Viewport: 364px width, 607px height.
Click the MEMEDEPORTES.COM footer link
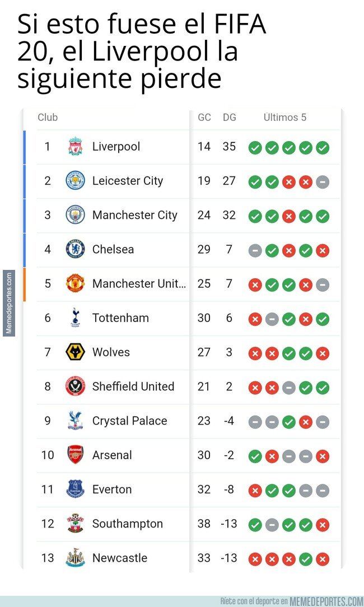[326, 601]
